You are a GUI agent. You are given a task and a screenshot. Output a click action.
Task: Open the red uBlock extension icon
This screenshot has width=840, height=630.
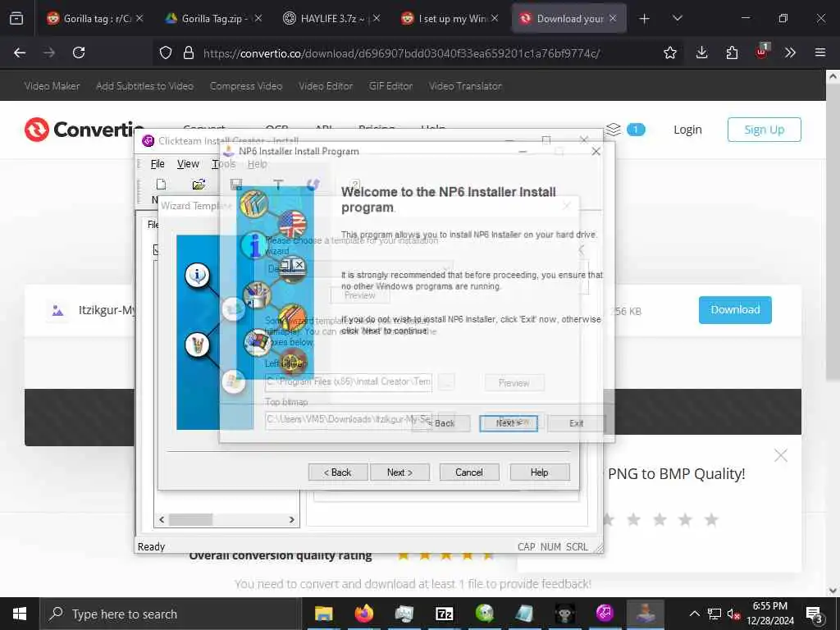coord(762,52)
